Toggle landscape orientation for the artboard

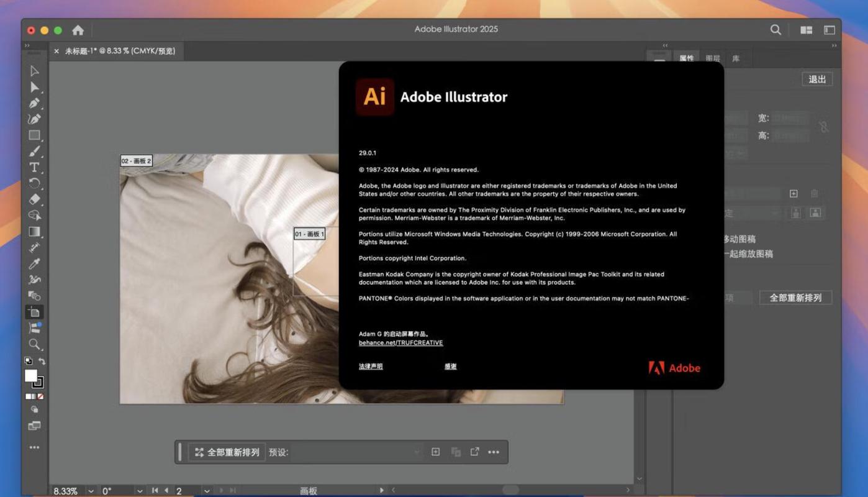tap(815, 213)
